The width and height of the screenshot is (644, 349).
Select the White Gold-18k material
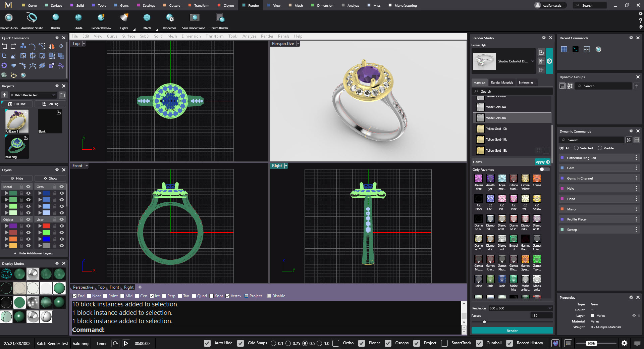(x=512, y=118)
